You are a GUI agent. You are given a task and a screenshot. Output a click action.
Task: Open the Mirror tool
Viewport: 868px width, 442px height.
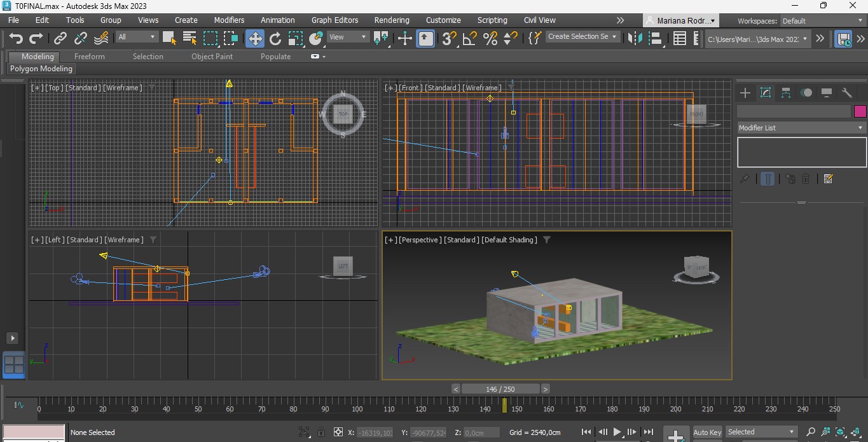pyautogui.click(x=635, y=39)
